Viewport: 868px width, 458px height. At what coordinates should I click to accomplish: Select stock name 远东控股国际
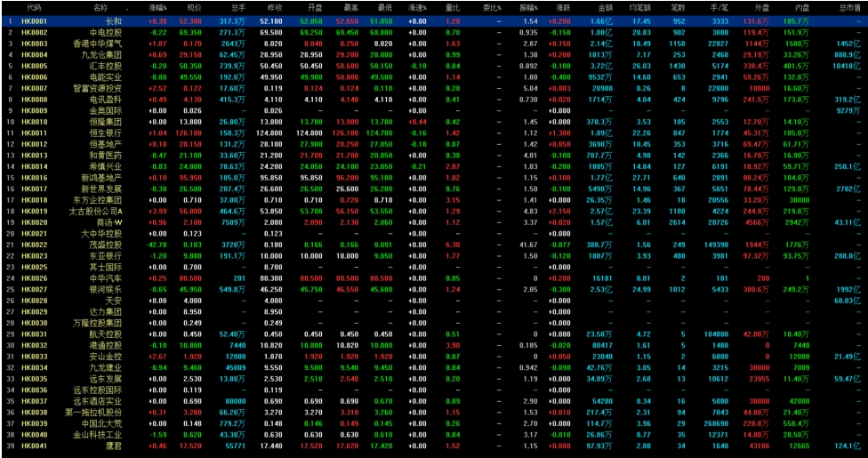coord(98,390)
